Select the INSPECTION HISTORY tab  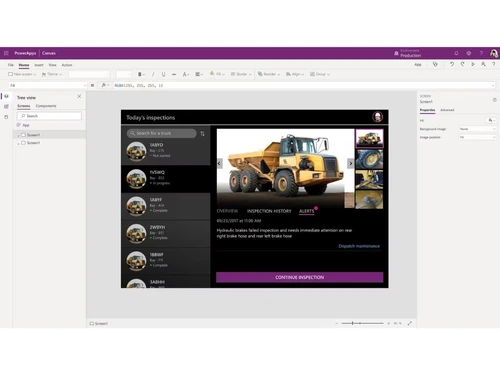coord(269,211)
